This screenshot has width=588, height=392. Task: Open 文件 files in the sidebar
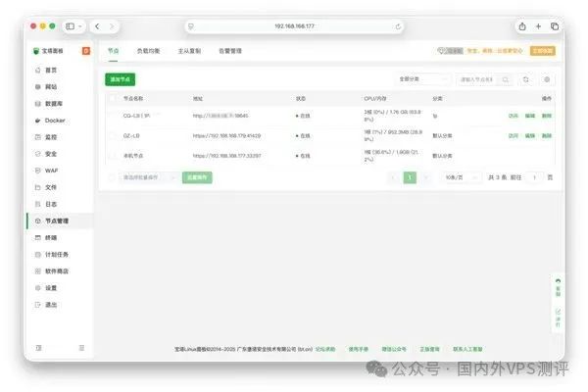click(51, 187)
